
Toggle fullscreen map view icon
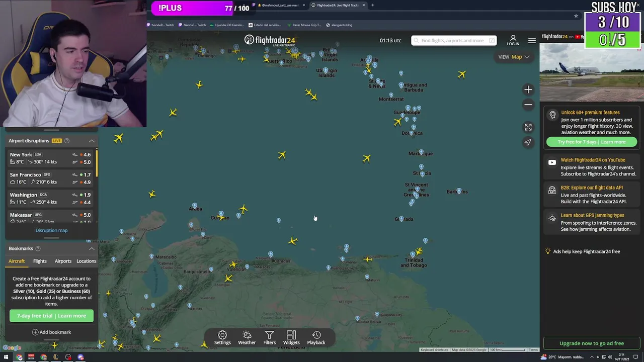click(528, 127)
